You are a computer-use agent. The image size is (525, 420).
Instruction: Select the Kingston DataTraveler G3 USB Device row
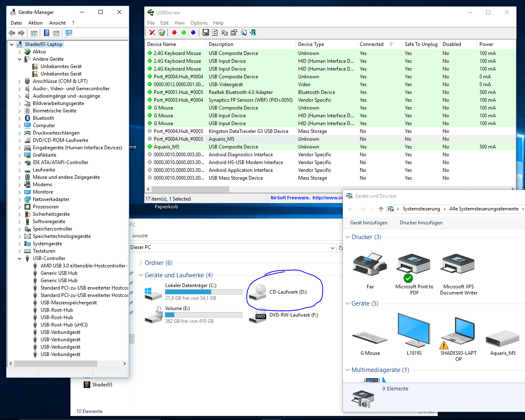pos(330,131)
